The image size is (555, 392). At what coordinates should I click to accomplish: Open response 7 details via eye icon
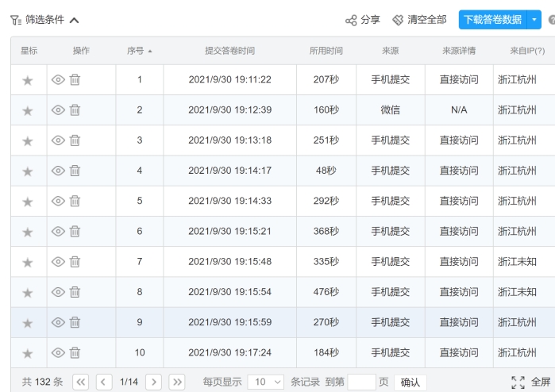click(x=58, y=262)
